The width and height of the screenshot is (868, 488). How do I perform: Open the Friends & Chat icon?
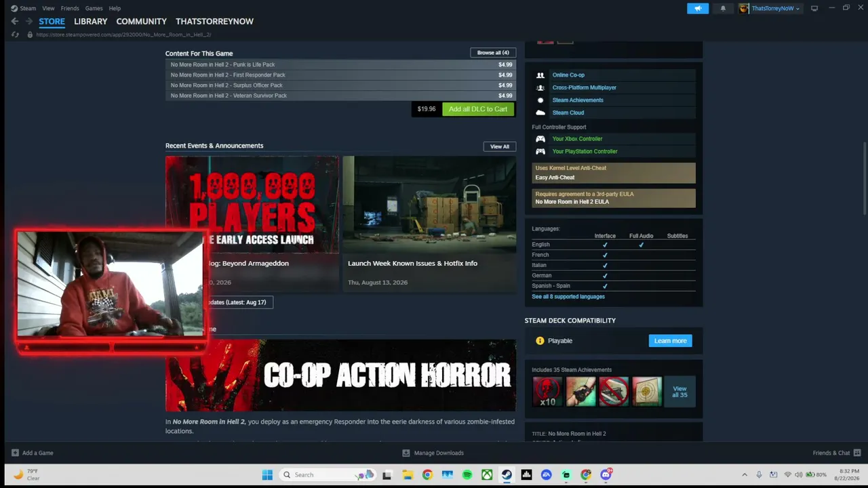[857, 453]
